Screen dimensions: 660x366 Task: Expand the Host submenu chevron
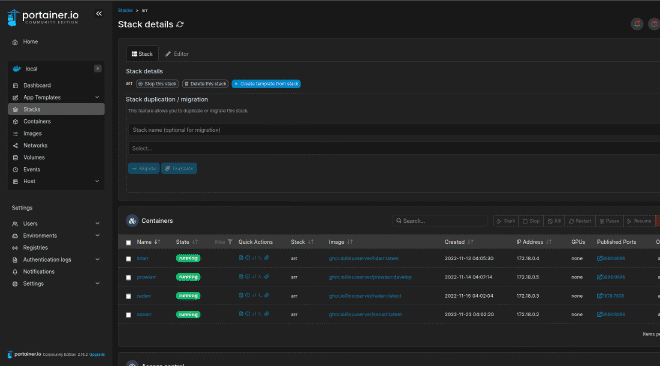tap(97, 181)
